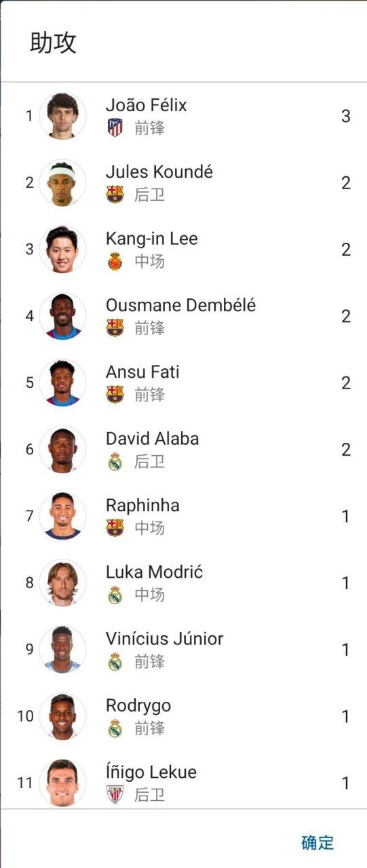Screen dimensions: 367x868
Task: Open Jules Koundé's name link
Action: click(x=159, y=172)
